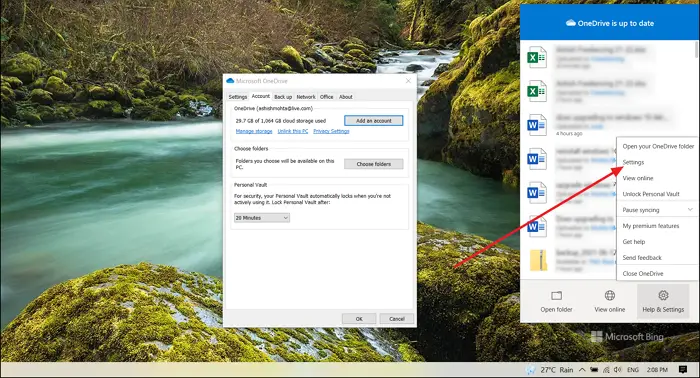Click the battery icon in system tray

pos(594,370)
